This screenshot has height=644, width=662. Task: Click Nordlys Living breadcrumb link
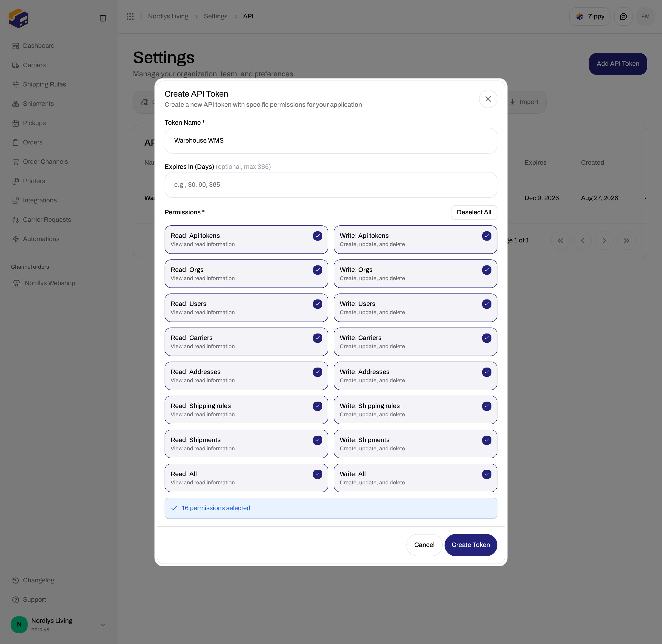click(168, 16)
